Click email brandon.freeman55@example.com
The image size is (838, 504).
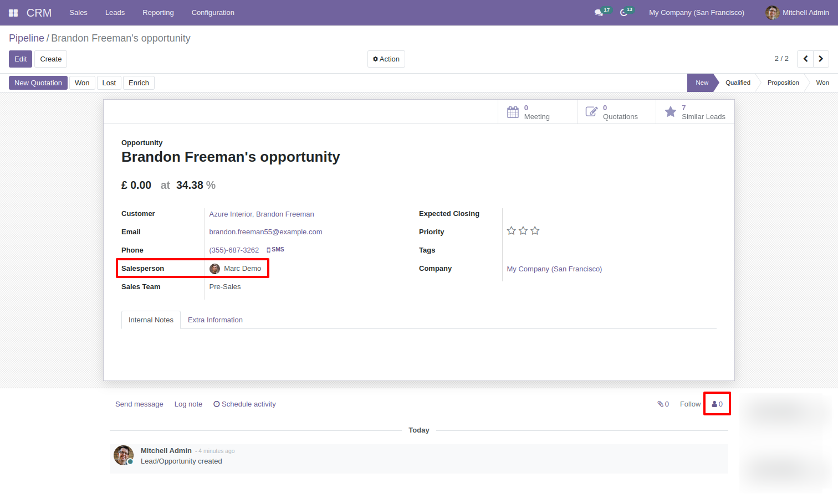[x=265, y=232]
